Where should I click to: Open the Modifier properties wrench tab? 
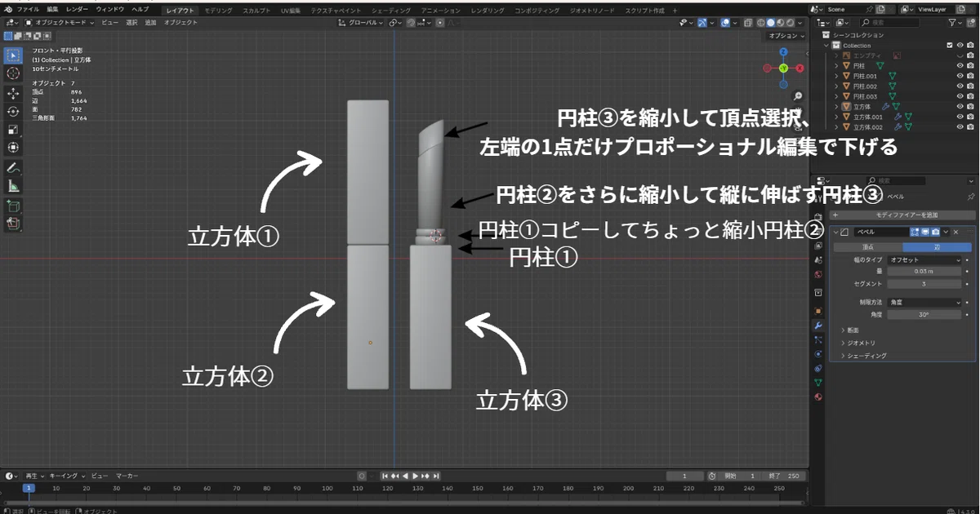818,326
